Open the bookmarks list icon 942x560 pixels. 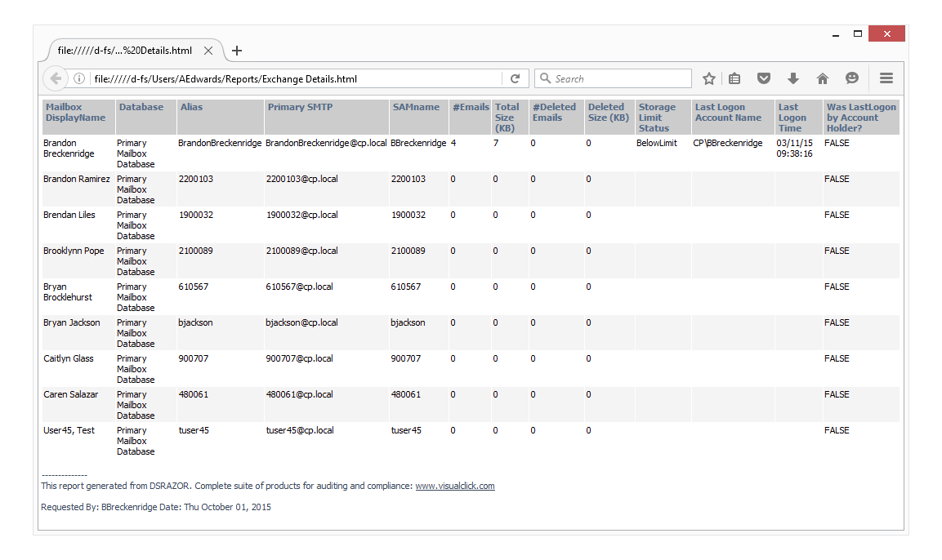734,78
